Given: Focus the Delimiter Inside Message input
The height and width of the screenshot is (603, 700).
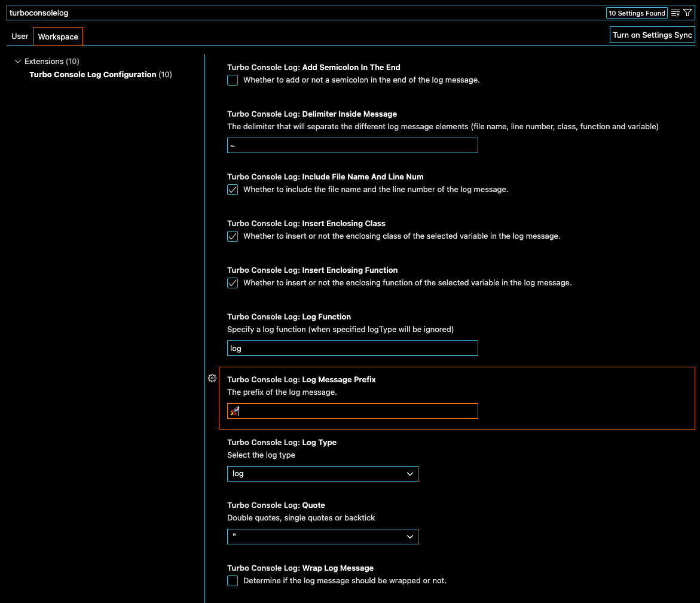Looking at the screenshot, I should coord(353,145).
